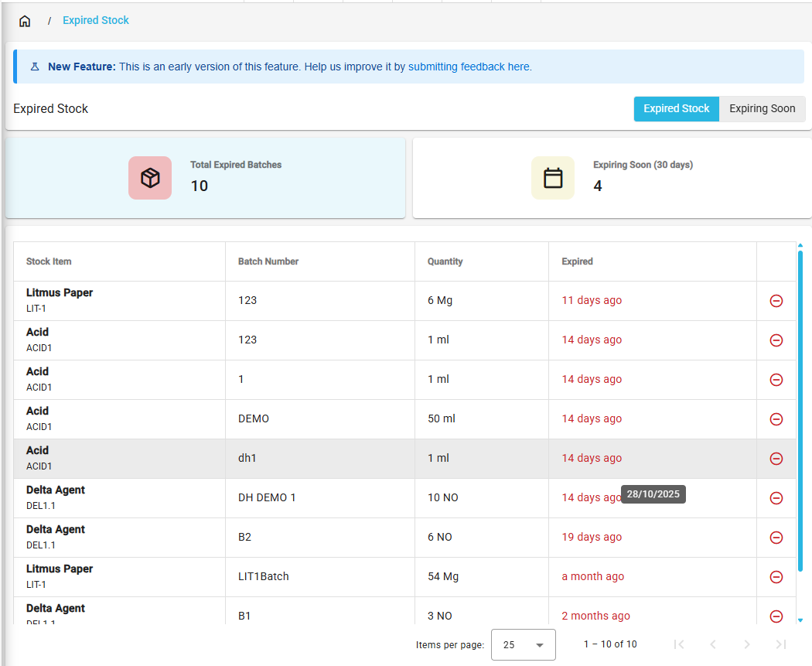Remove Delta Agent batch B2 with minus icon

pyautogui.click(x=776, y=538)
